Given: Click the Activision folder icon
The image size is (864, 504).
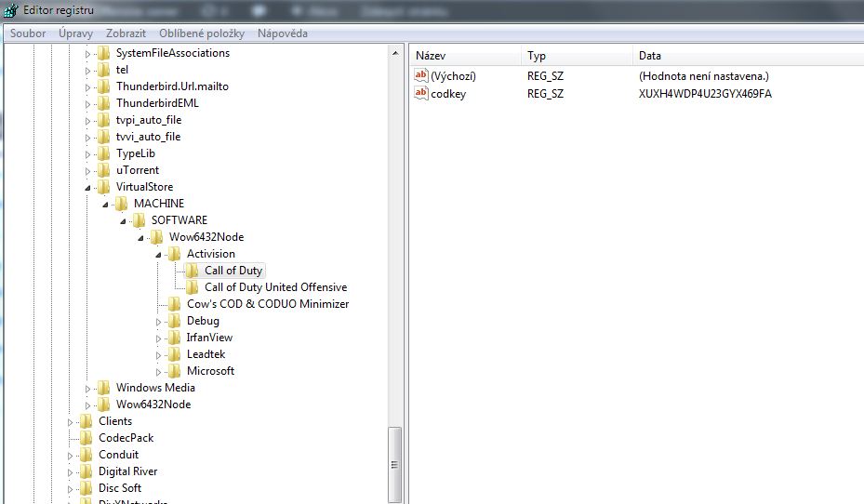Looking at the screenshot, I should [174, 253].
